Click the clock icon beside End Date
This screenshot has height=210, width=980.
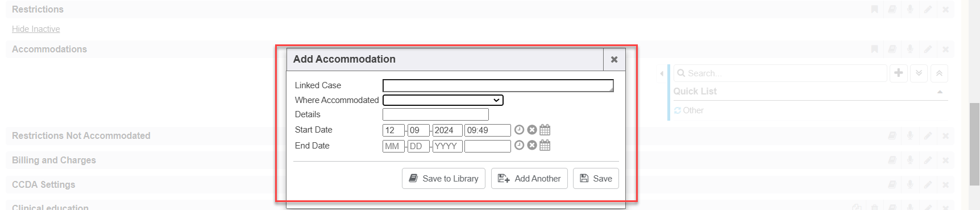coord(519,145)
